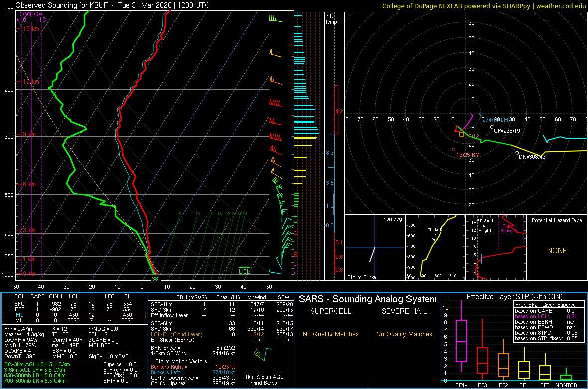The width and height of the screenshot is (588, 389).
Task: Click the 'LowRH = 94%' value
Action: click(20, 340)
